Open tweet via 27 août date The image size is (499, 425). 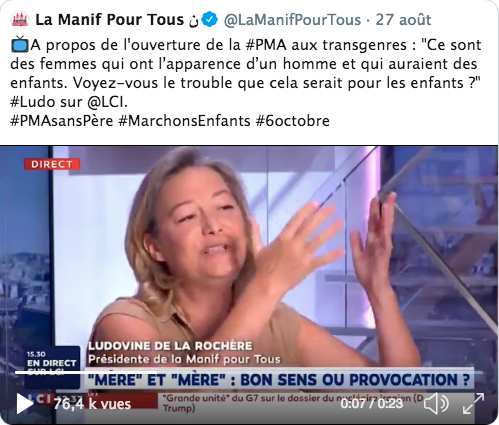403,20
